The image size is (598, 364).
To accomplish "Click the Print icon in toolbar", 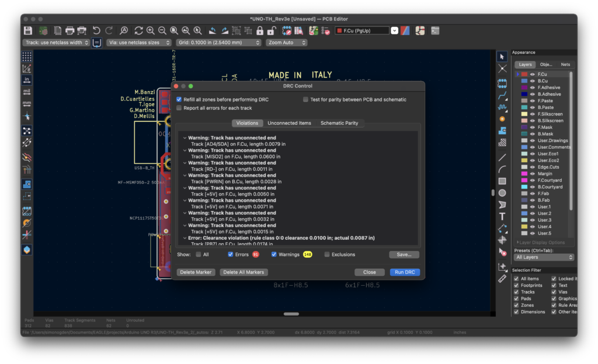I will pos(69,30).
